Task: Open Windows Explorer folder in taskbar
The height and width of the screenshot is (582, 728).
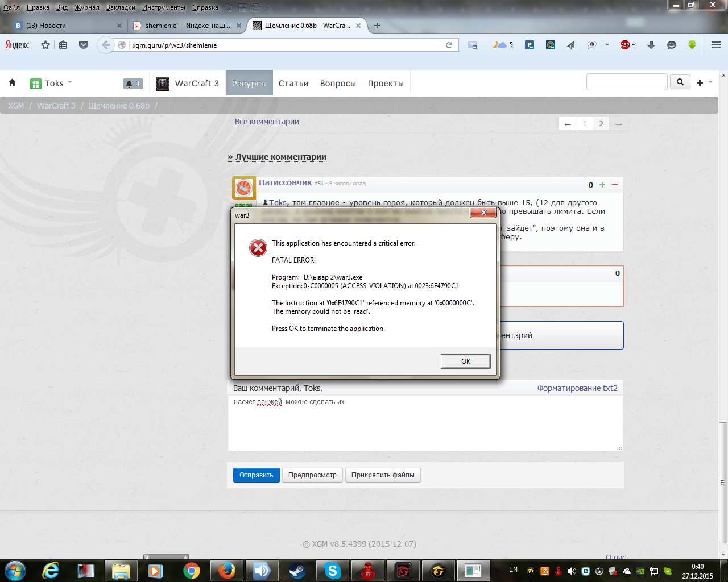Action: (x=121, y=570)
